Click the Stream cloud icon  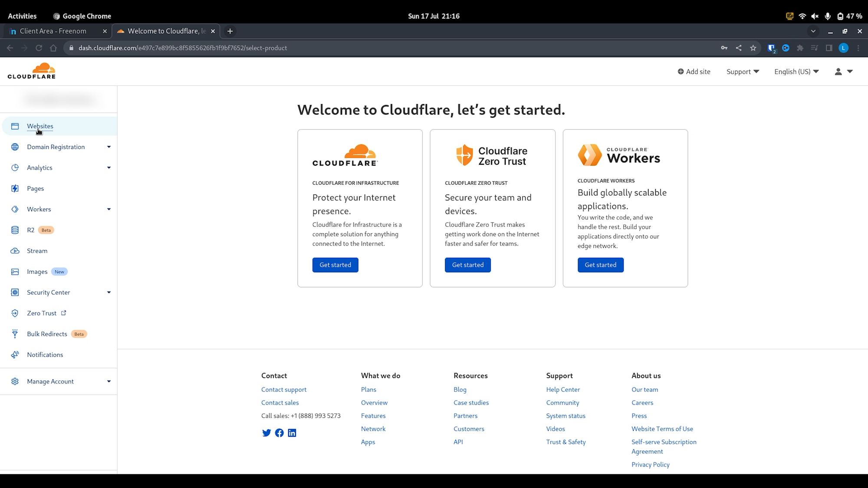[x=15, y=251]
